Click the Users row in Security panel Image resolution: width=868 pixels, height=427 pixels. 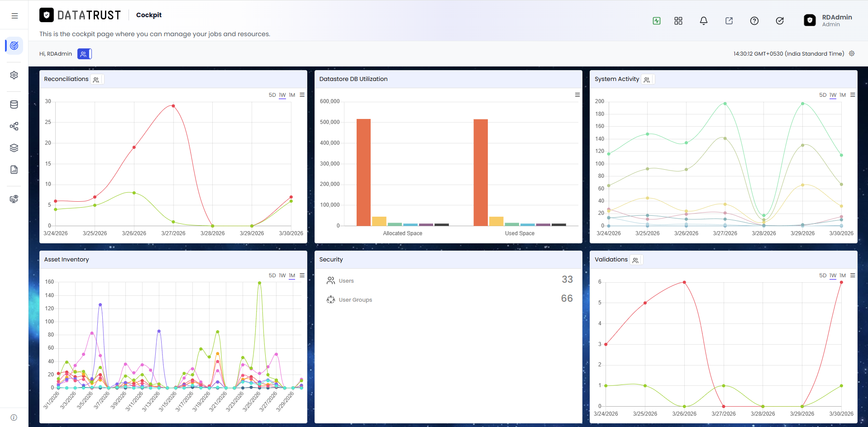click(448, 280)
